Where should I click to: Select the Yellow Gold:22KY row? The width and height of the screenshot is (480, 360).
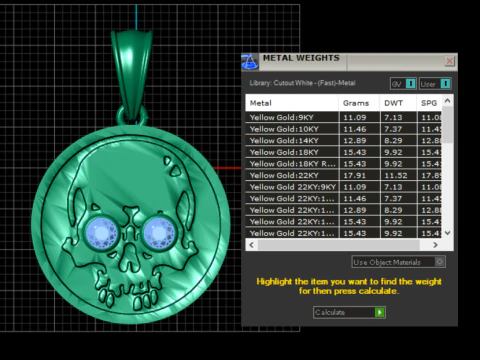(x=343, y=175)
